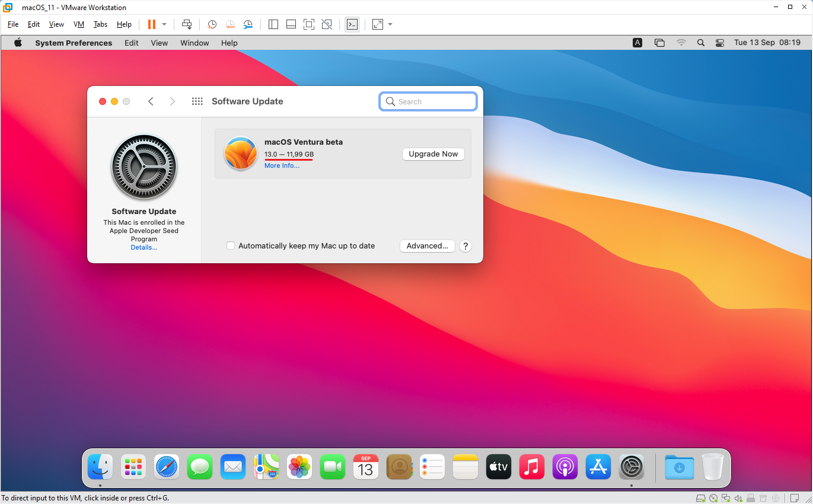Open the Downloads folder in the Dock

coord(679,467)
